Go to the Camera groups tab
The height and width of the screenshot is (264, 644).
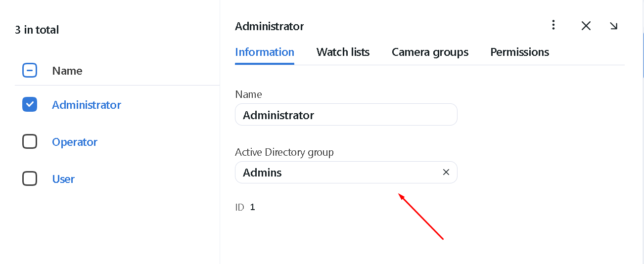[x=430, y=52]
